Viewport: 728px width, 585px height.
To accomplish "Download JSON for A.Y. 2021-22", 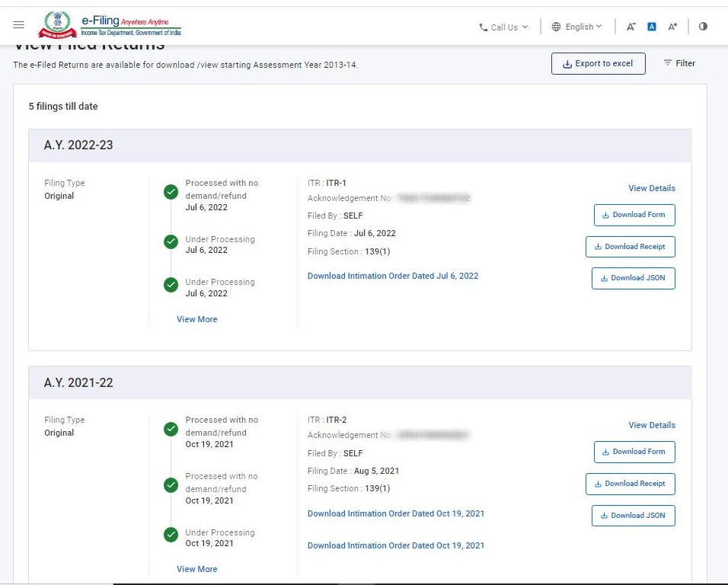I will pos(633,516).
